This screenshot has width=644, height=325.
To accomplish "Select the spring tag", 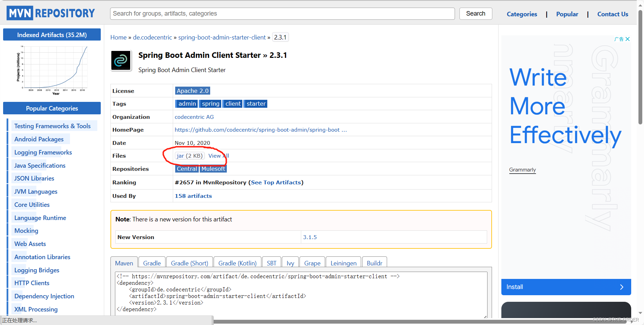I will click(211, 104).
